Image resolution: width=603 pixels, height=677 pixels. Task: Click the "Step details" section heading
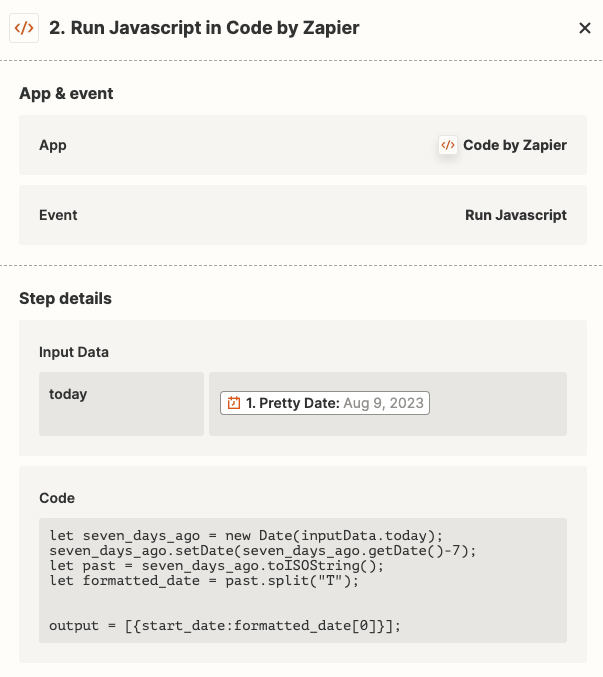click(x=65, y=298)
